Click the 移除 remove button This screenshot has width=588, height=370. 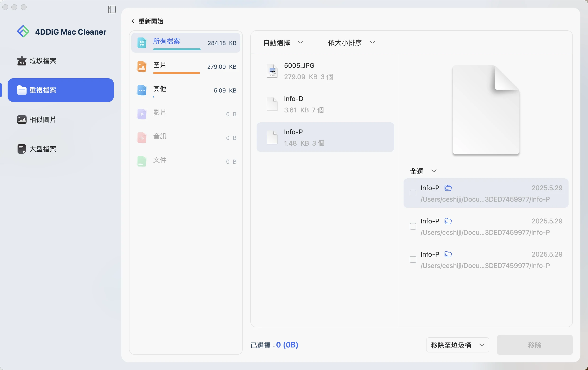pyautogui.click(x=534, y=345)
